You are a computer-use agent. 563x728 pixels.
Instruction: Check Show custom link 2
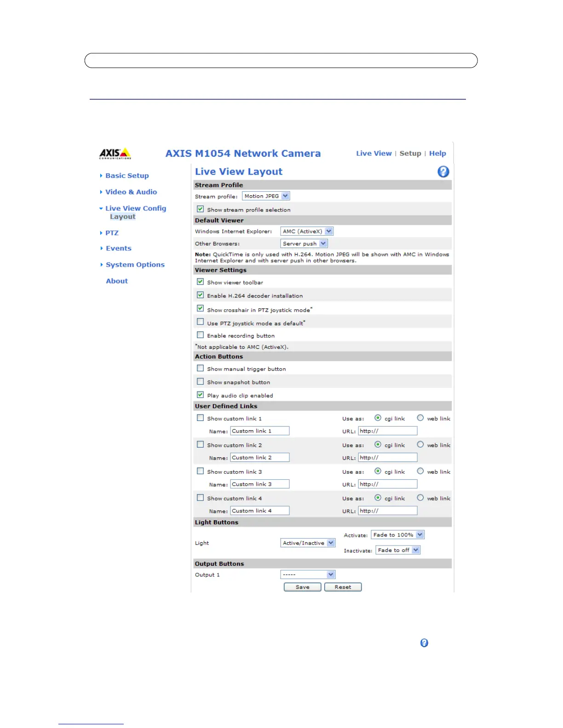(x=200, y=444)
